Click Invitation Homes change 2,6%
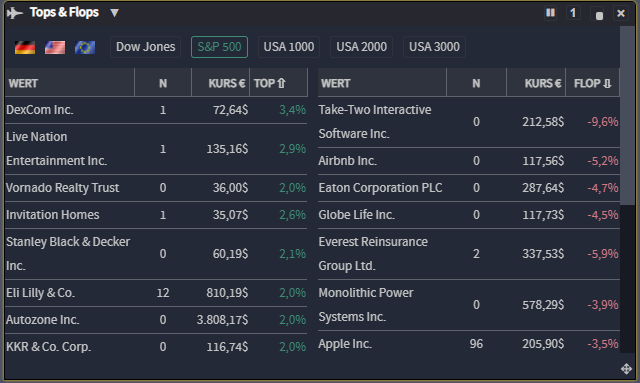Image resolution: width=640 pixels, height=383 pixels. [292, 215]
